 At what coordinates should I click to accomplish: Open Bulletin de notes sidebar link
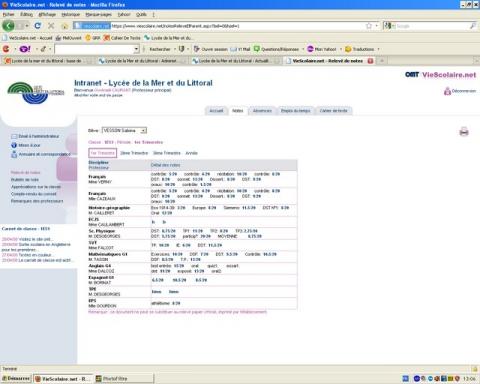[x=25, y=180]
